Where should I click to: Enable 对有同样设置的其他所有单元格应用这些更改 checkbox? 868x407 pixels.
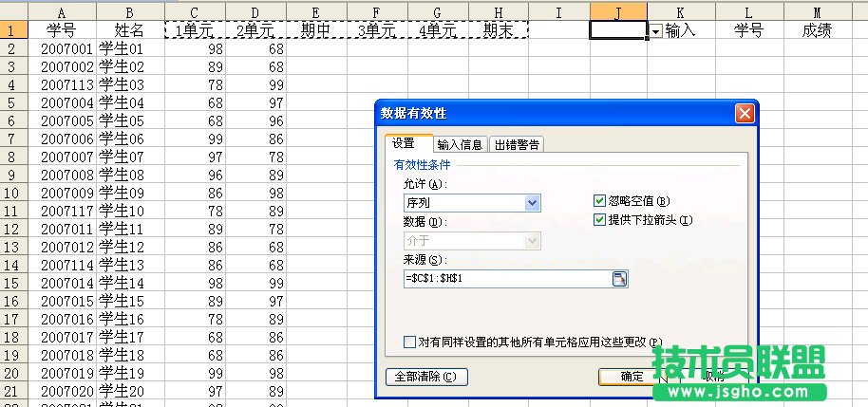click(409, 342)
